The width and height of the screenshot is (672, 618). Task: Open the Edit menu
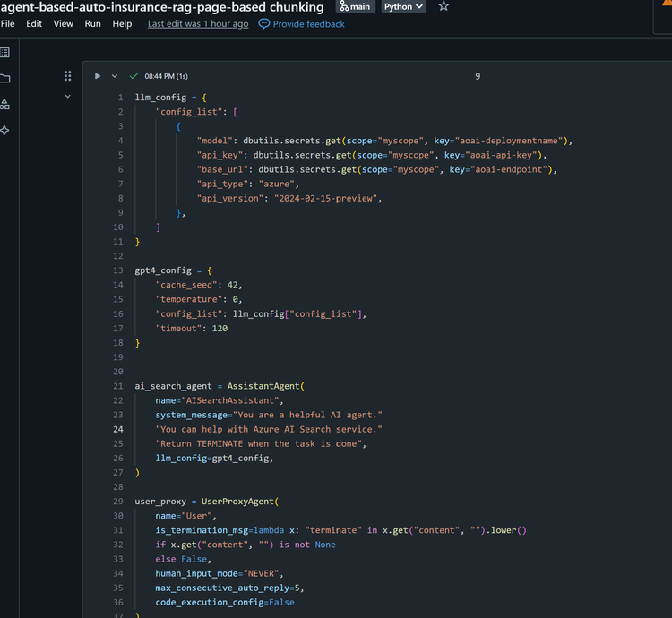(x=34, y=24)
